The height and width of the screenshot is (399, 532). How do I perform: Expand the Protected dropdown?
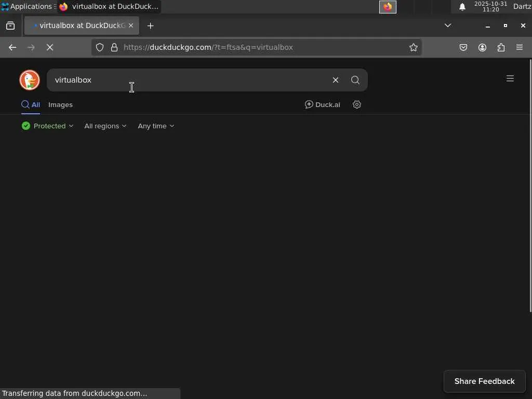pyautogui.click(x=47, y=126)
